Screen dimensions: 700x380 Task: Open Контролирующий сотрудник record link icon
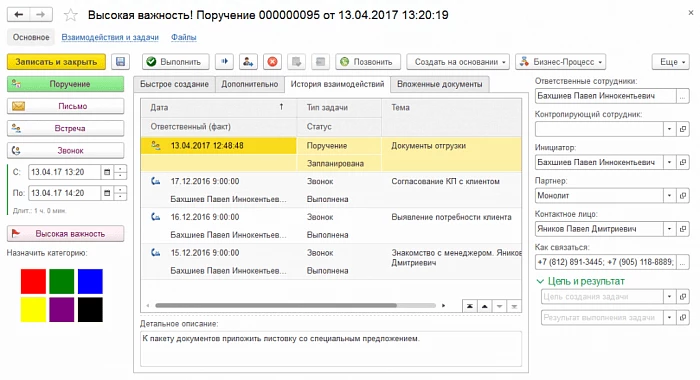683,129
